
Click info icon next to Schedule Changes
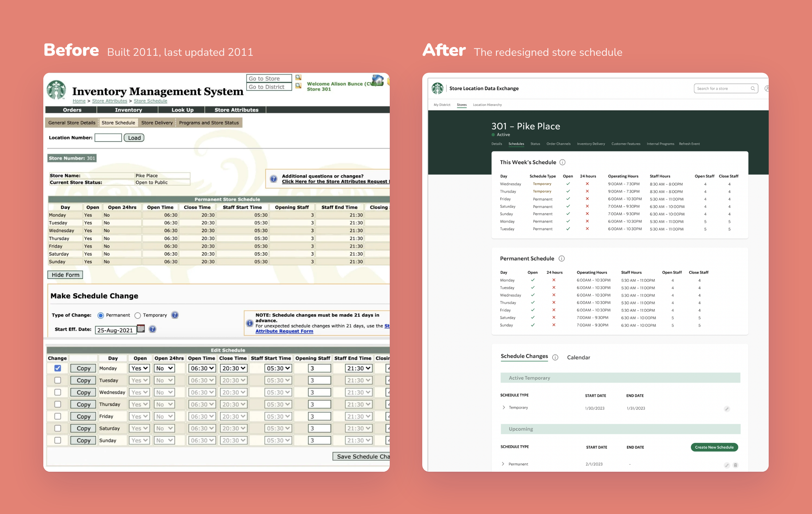555,357
